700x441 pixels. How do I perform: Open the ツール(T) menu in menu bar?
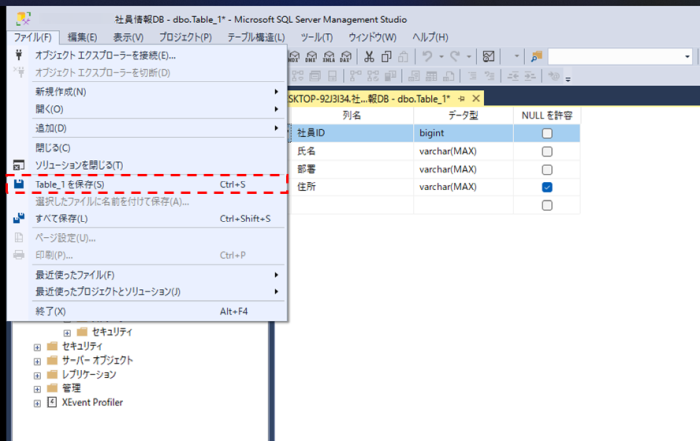(x=316, y=37)
